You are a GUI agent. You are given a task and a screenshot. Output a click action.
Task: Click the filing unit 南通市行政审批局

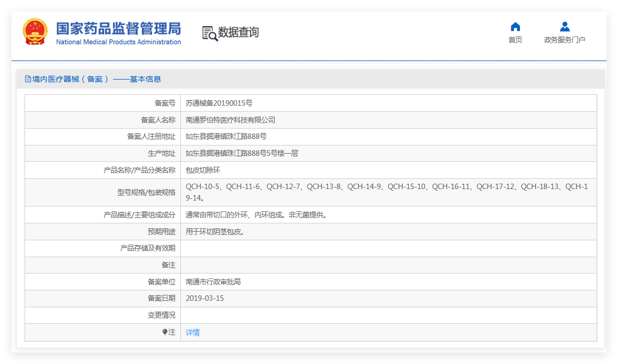tap(213, 282)
